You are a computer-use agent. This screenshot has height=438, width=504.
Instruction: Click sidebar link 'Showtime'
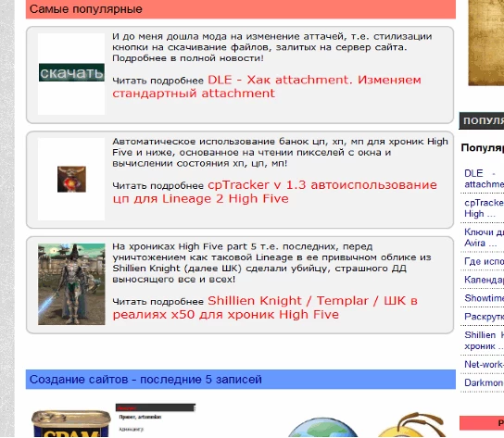[484, 298]
